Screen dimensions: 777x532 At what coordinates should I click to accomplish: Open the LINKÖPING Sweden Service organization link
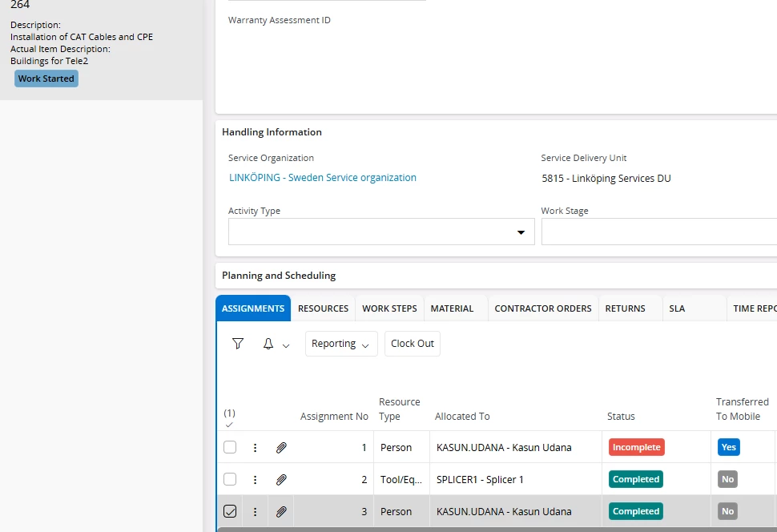pyautogui.click(x=323, y=177)
